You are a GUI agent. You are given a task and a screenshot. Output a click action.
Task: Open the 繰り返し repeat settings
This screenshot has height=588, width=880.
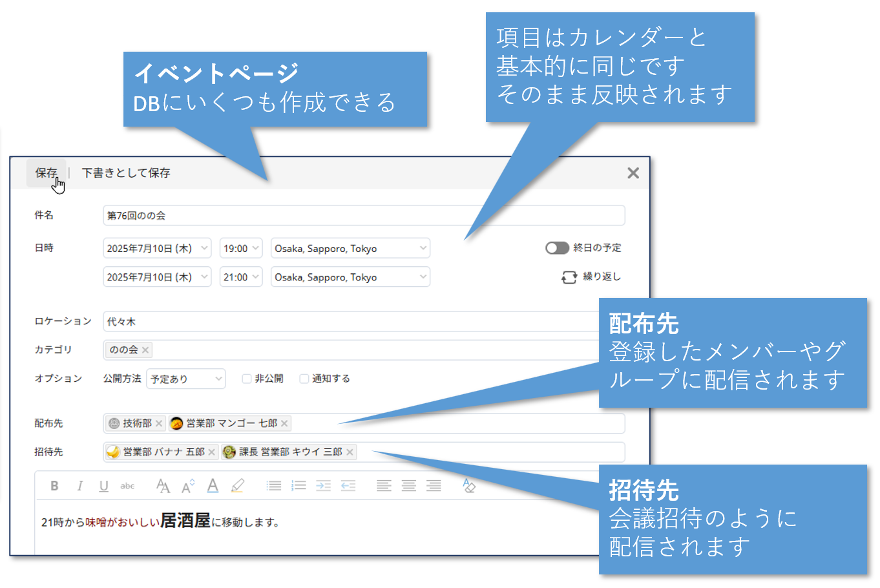[x=591, y=277]
